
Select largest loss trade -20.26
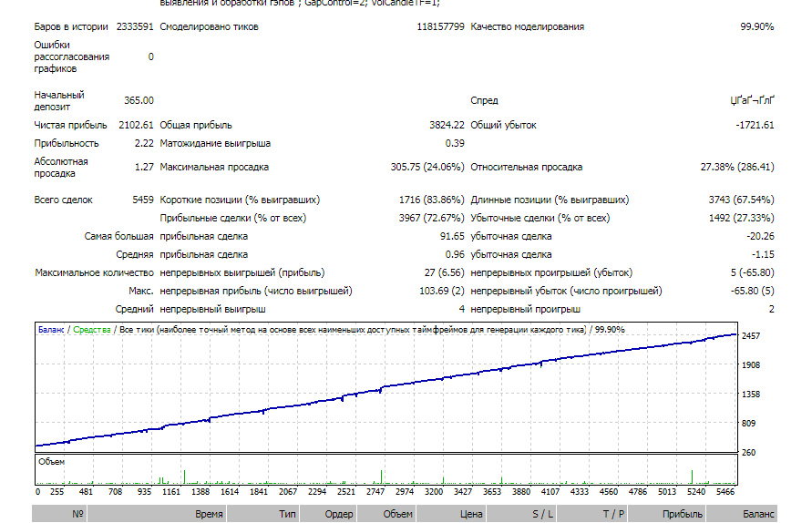[760, 236]
